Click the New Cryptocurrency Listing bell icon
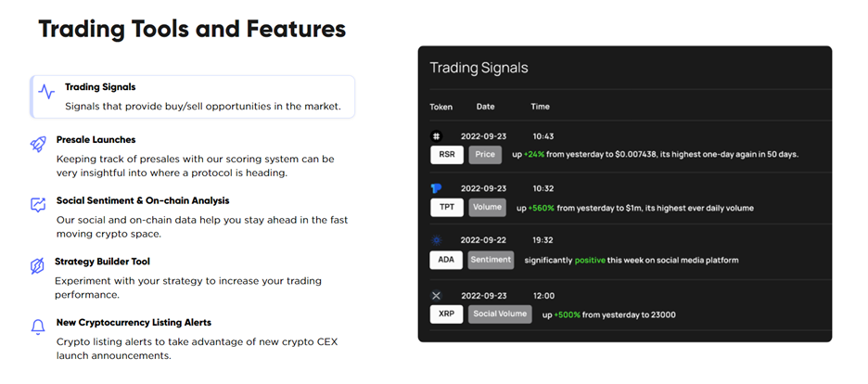The height and width of the screenshot is (384, 868). (x=38, y=327)
